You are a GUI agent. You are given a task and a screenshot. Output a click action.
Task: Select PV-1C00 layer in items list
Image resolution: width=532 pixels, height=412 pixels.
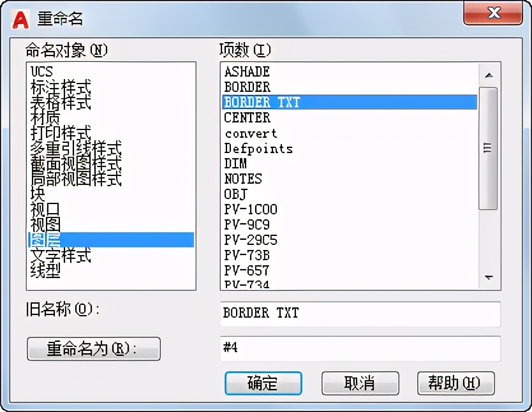click(x=350, y=209)
